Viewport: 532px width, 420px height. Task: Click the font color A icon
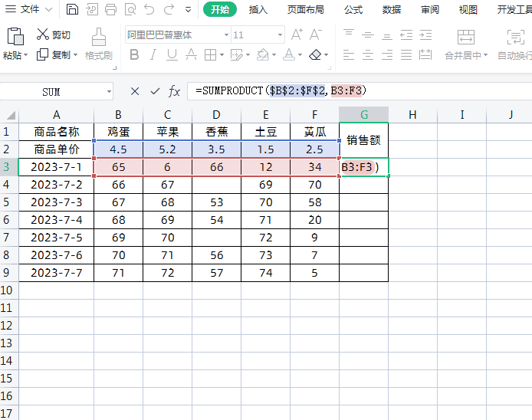tap(289, 54)
